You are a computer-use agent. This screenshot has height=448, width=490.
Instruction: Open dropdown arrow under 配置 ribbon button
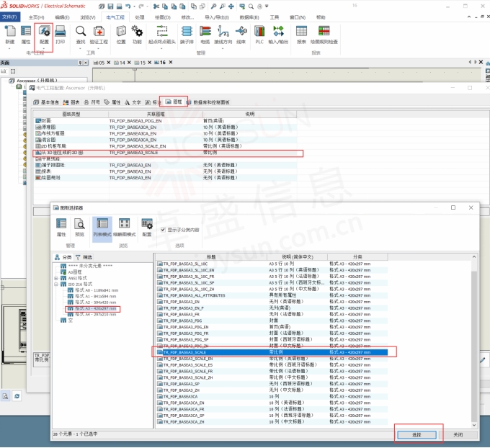pos(44,48)
